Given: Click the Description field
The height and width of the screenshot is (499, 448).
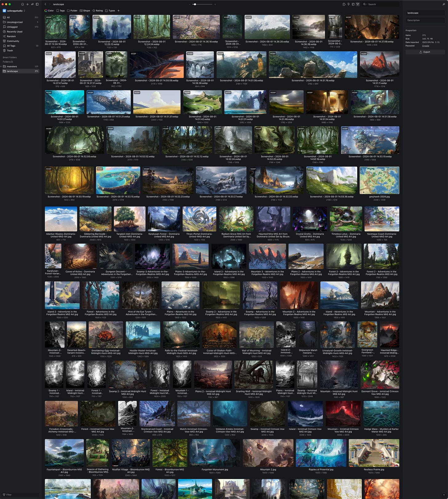Looking at the screenshot, I should 425,20.
